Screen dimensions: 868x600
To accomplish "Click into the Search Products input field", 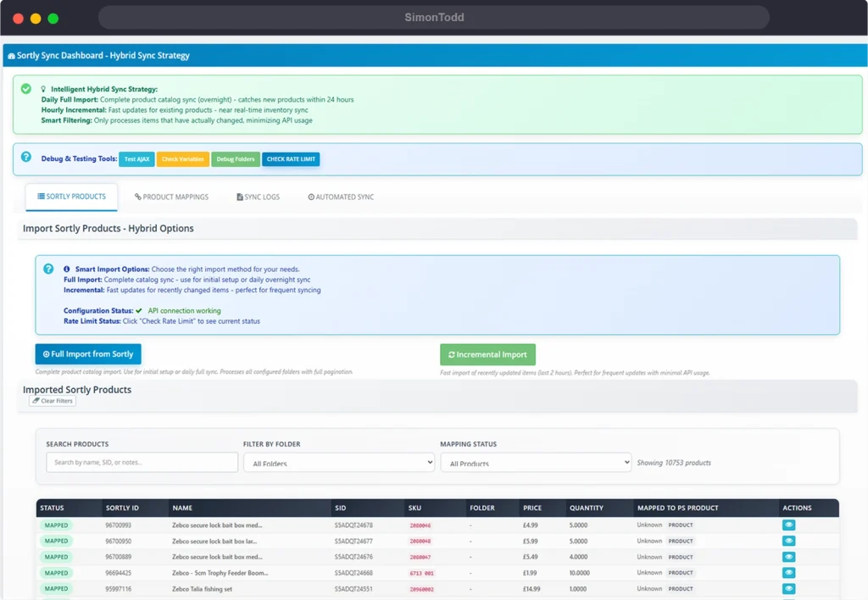I will click(142, 462).
